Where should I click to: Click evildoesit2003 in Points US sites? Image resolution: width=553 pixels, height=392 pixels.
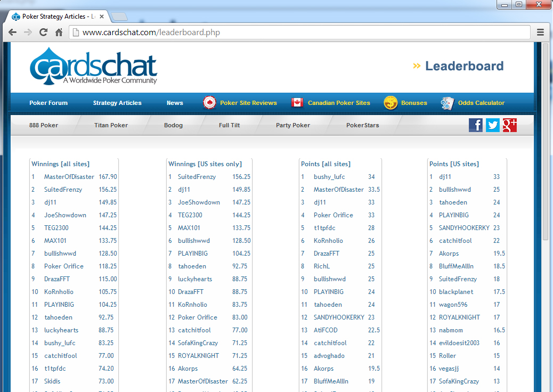459,342
